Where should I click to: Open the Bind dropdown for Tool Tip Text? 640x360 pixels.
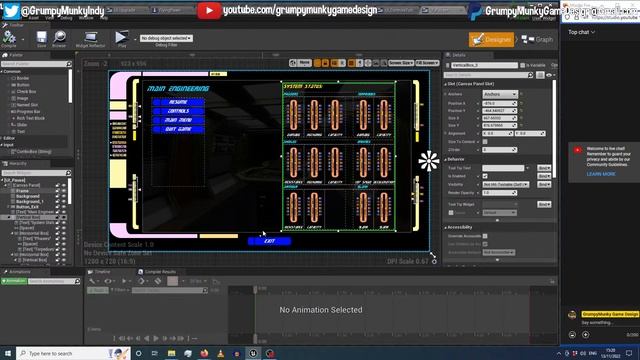pyautogui.click(x=544, y=168)
